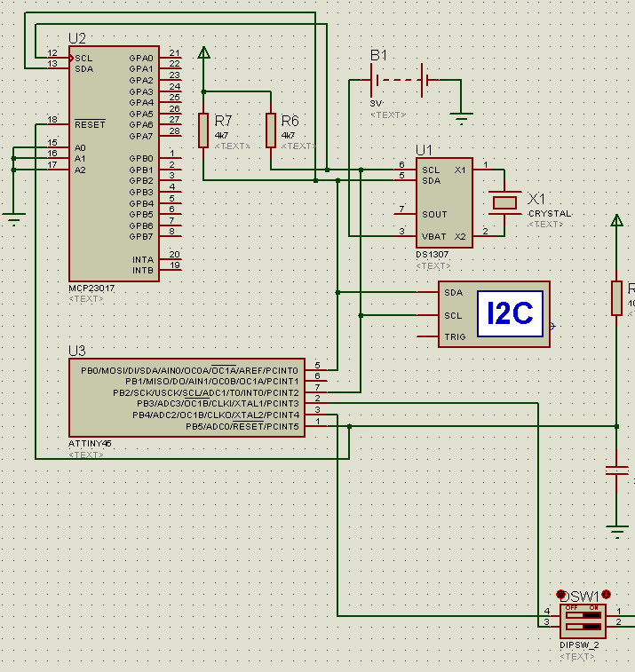
Task: Toggle the upper switch on DSW1
Action: pyautogui.click(x=583, y=613)
